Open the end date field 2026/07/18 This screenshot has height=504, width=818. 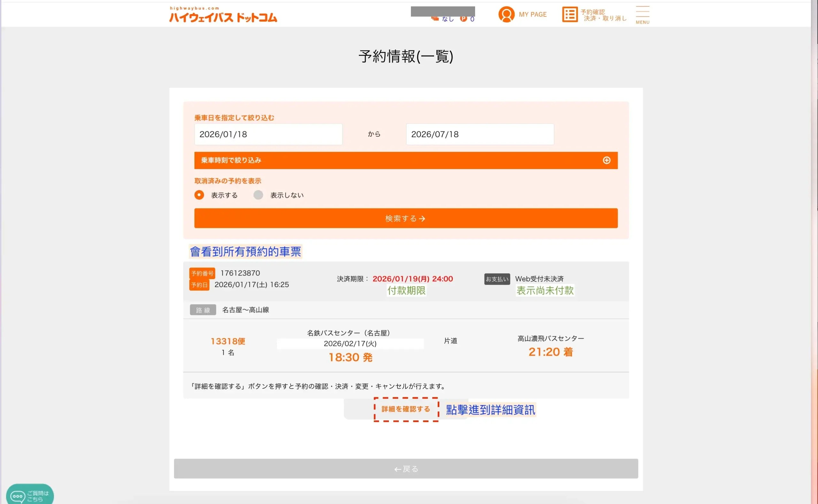click(x=479, y=134)
